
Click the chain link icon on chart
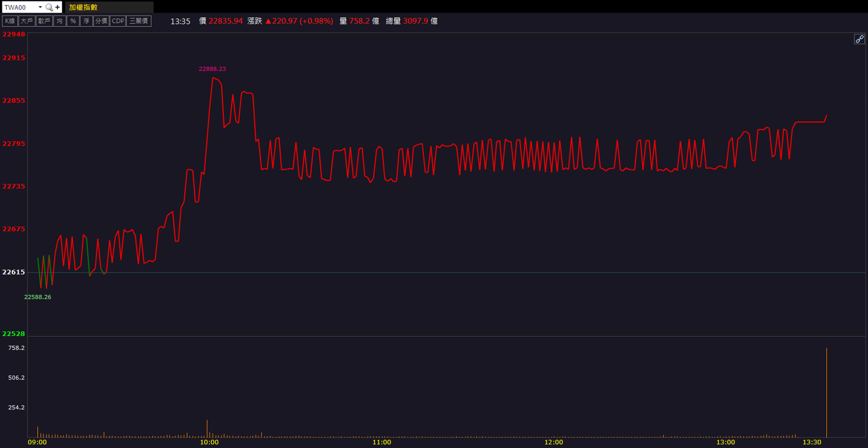click(859, 39)
